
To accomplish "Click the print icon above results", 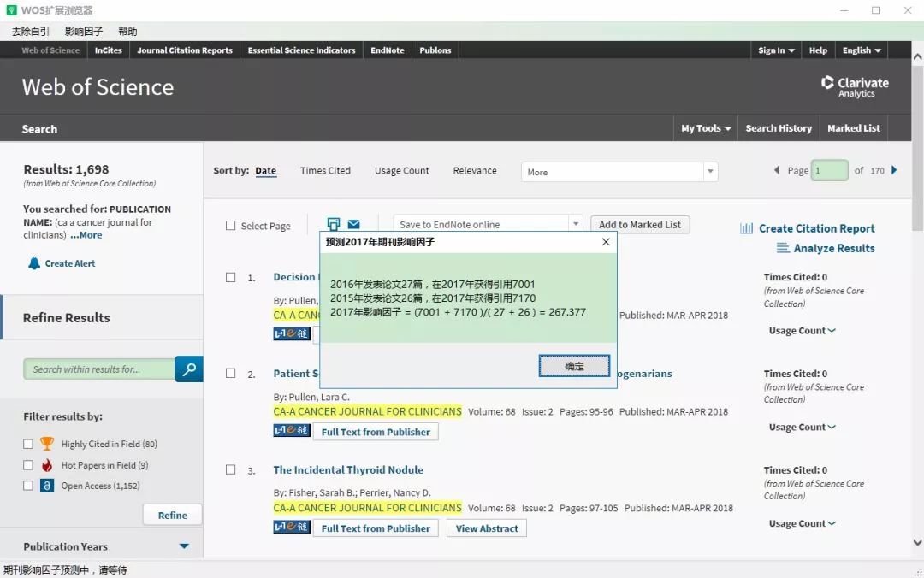I will (x=334, y=225).
